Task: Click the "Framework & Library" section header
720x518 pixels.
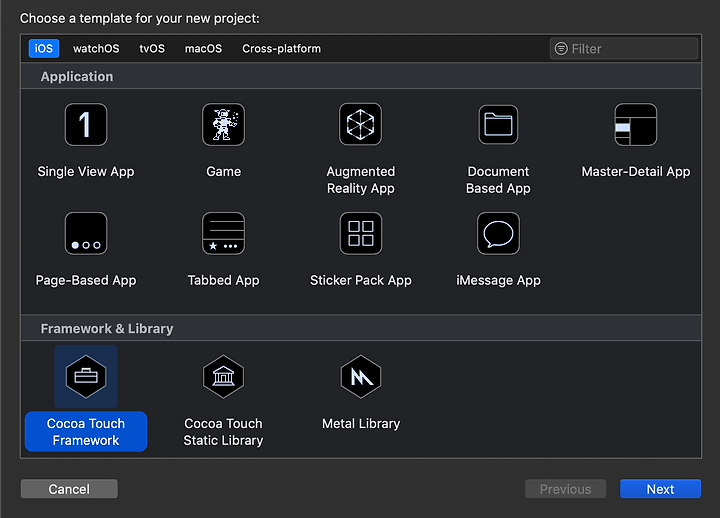Action: pyautogui.click(x=107, y=329)
